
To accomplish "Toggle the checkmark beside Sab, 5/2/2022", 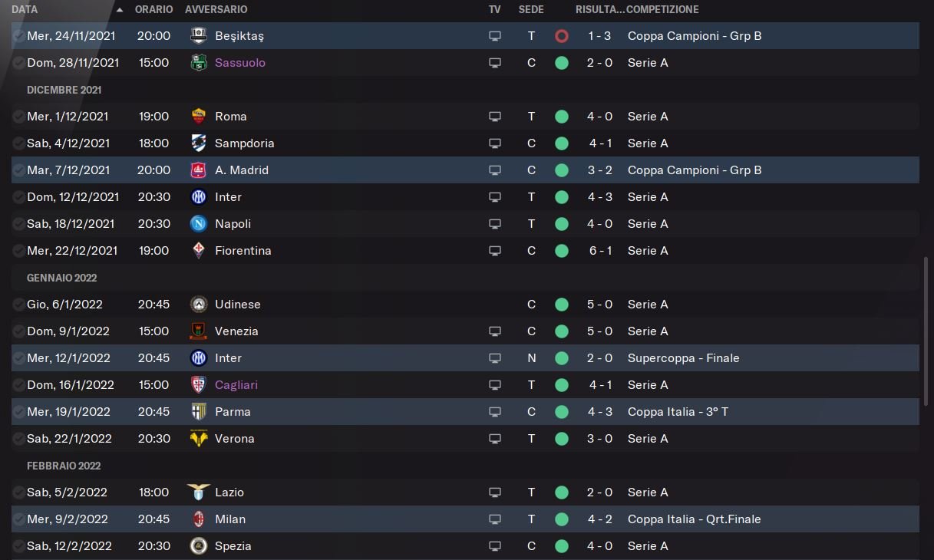I will (18, 492).
